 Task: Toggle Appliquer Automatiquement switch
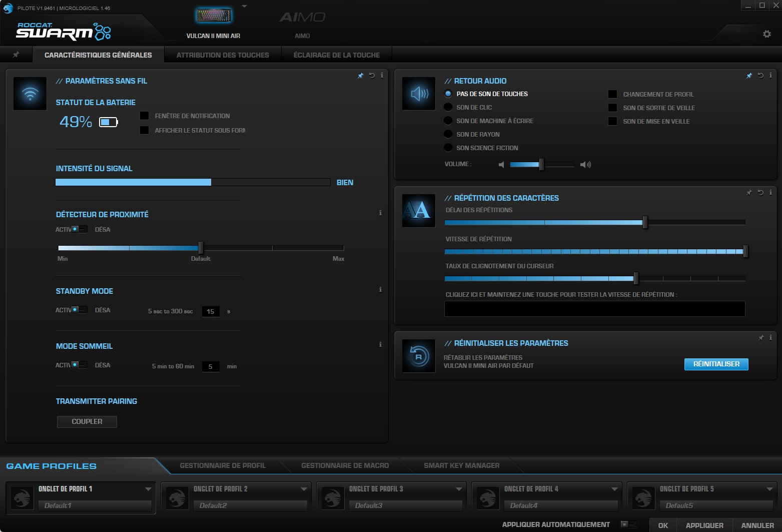[x=629, y=524]
